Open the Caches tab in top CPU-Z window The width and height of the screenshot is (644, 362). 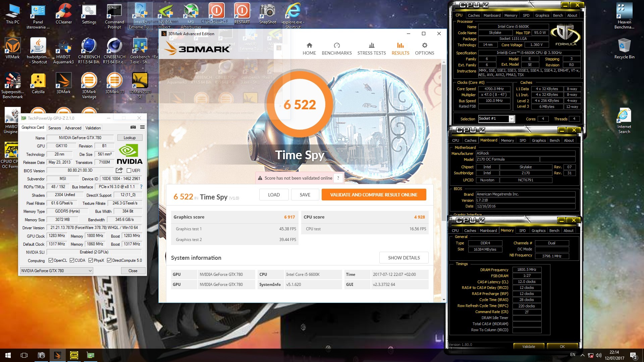pyautogui.click(x=474, y=15)
